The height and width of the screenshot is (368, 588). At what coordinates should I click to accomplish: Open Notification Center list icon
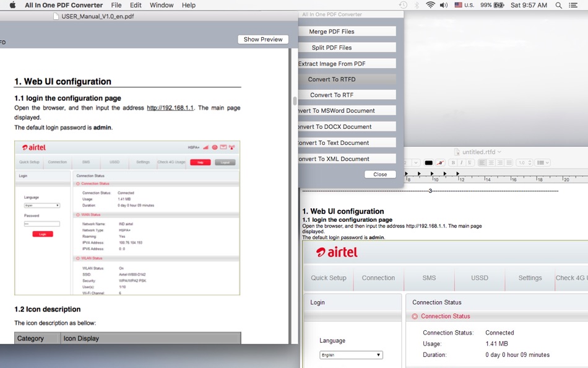point(573,5)
